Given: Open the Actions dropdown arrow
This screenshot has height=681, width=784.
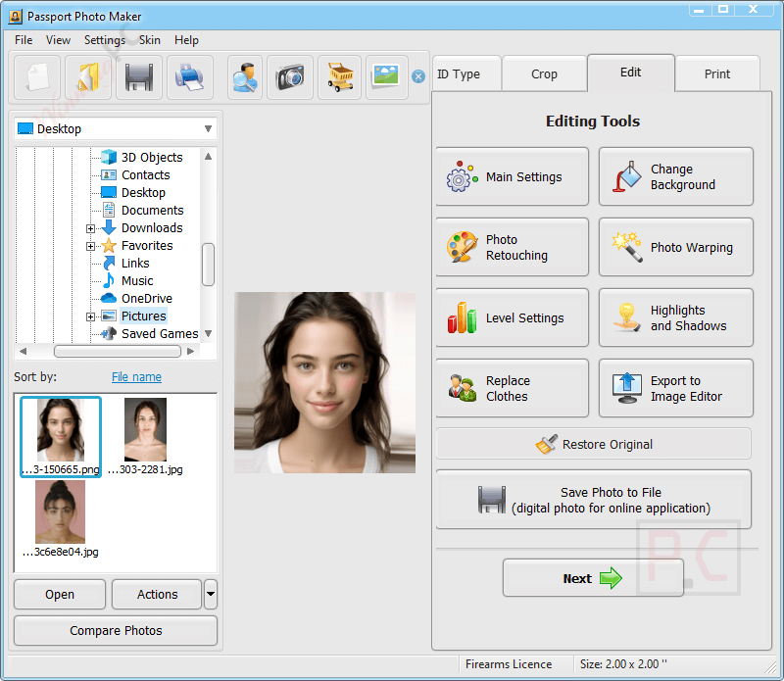Looking at the screenshot, I should coord(211,594).
